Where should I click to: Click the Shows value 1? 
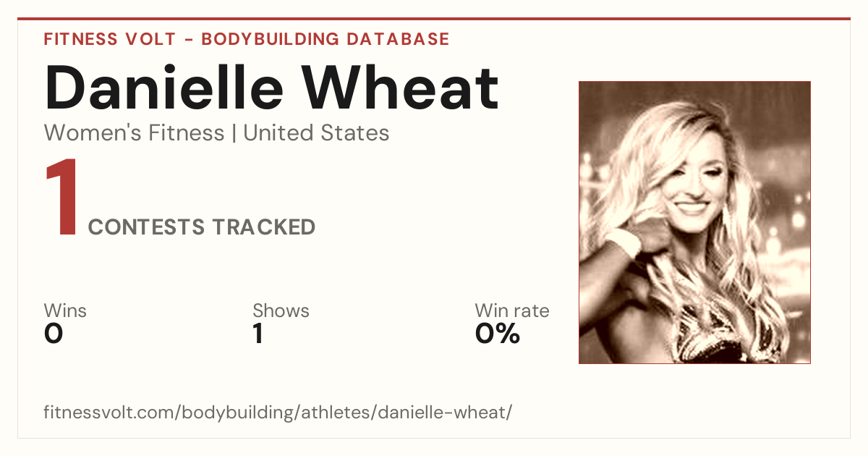point(258,334)
